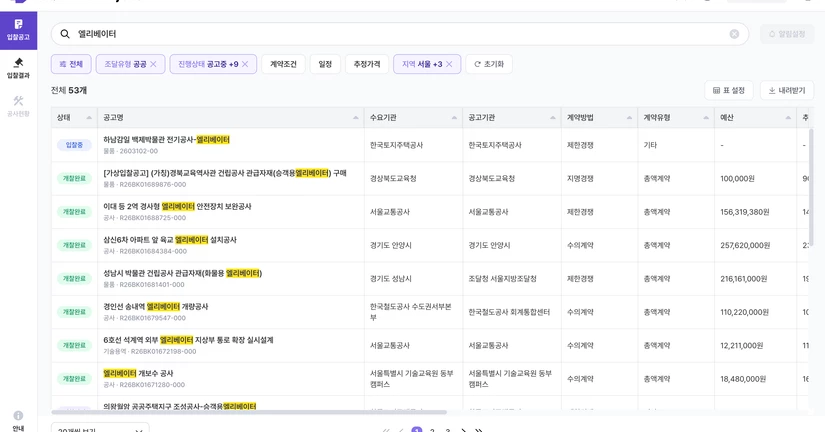Sort by the 수요기관 column arrow
The width and height of the screenshot is (825, 432).
click(454, 117)
